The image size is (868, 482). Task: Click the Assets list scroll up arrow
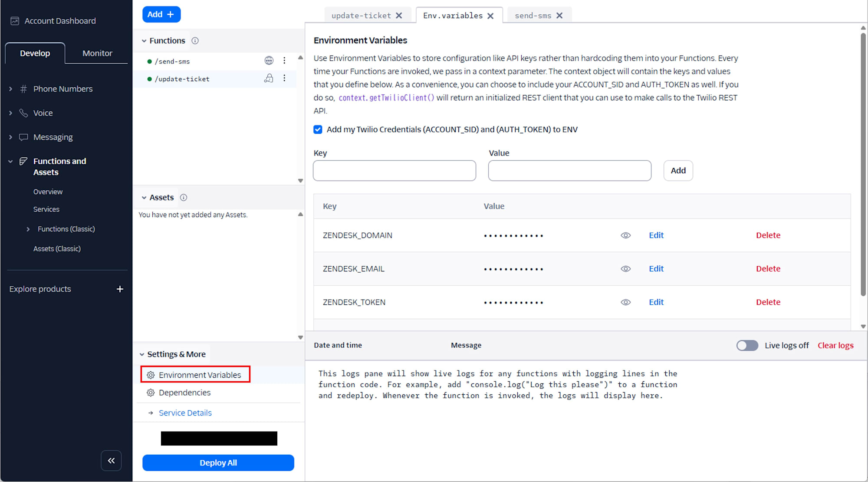tap(300, 215)
